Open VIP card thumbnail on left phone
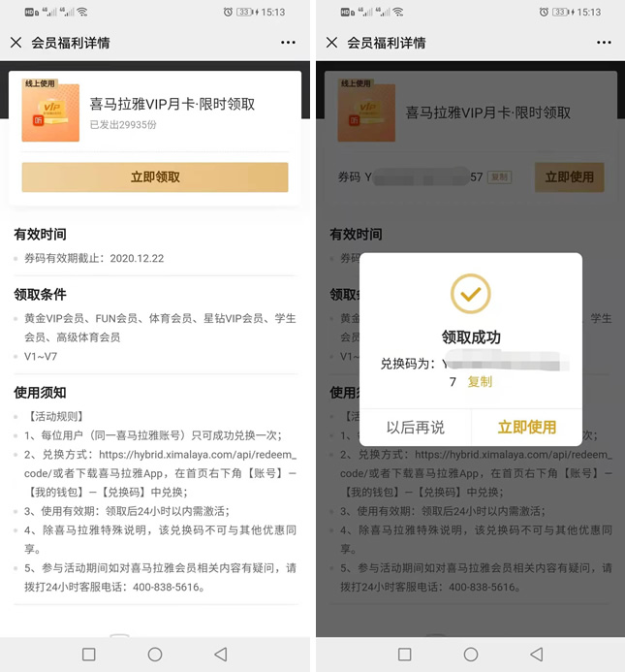 [50, 112]
